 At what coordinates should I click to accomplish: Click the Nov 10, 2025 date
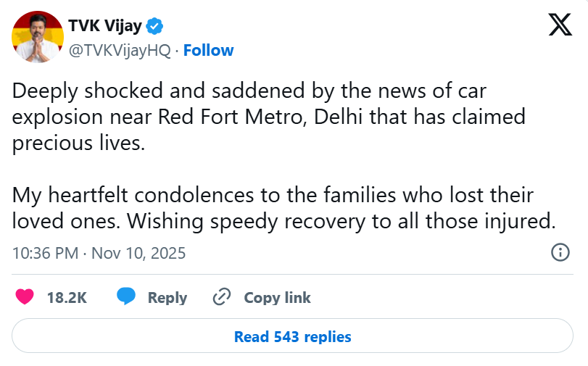[139, 253]
